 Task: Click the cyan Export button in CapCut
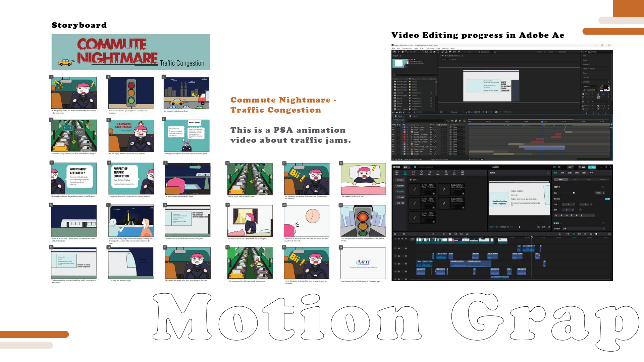click(x=592, y=167)
